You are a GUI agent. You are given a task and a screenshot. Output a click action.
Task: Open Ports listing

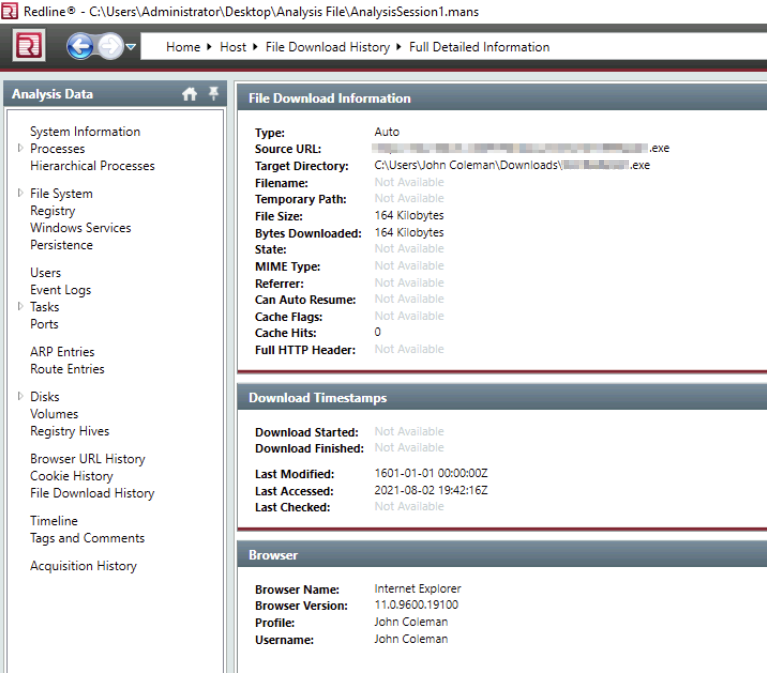[x=44, y=324]
